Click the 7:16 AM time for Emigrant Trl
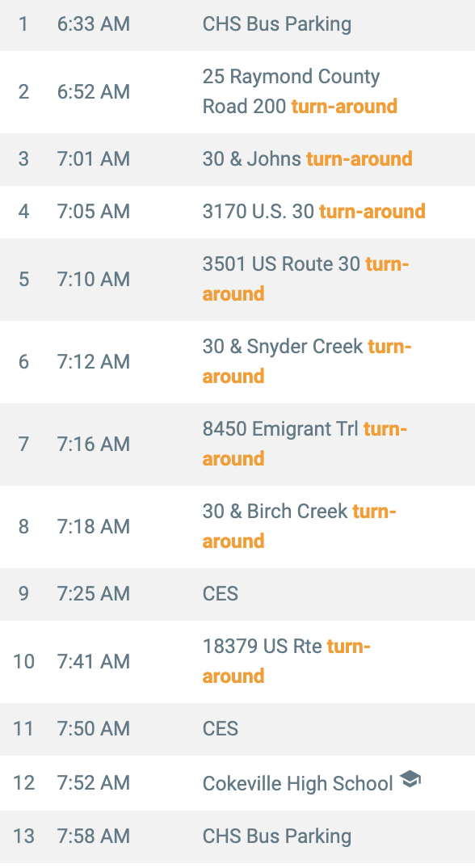 tap(94, 445)
